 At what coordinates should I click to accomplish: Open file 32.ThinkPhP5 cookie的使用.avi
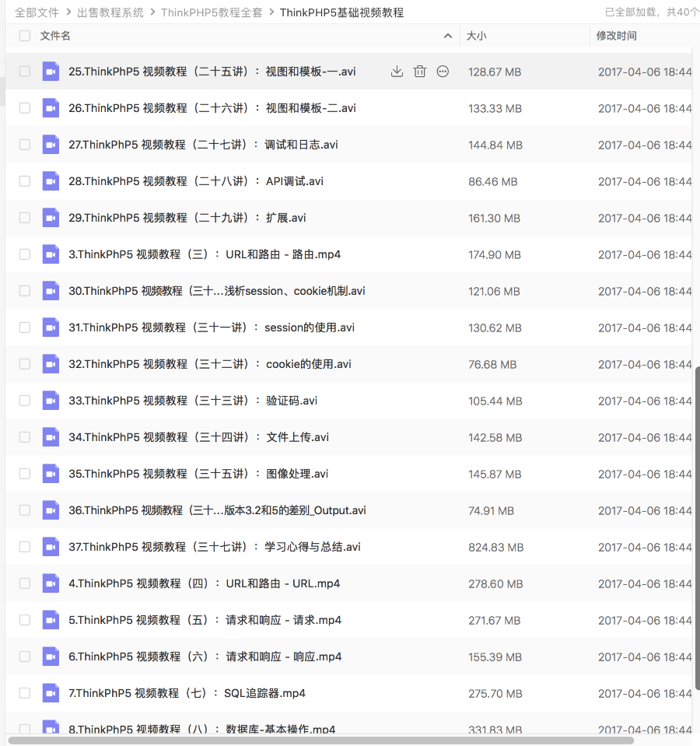click(x=210, y=364)
